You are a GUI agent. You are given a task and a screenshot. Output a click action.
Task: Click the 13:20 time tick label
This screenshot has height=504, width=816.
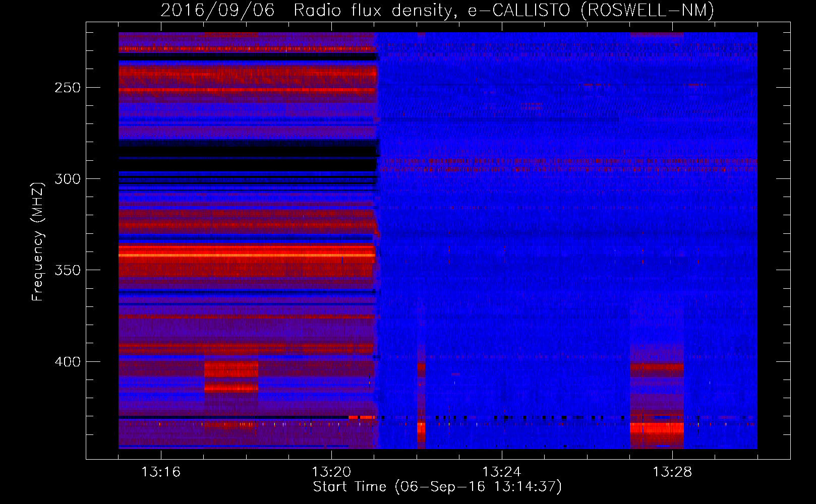point(331,472)
